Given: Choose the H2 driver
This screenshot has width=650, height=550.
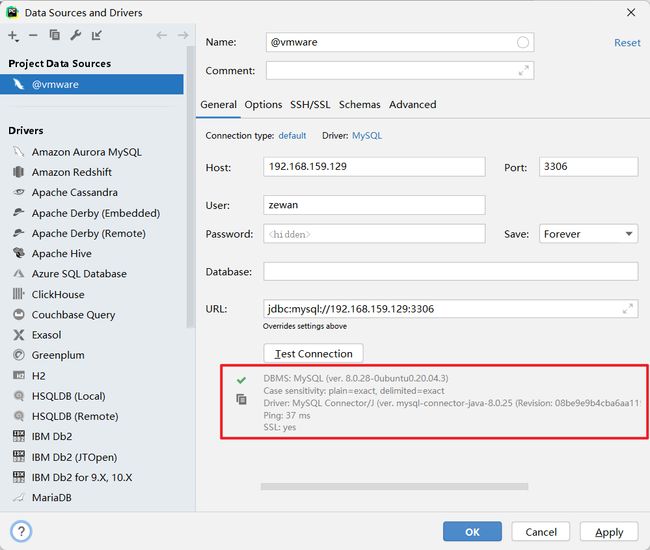Looking at the screenshot, I should click(x=38, y=376).
